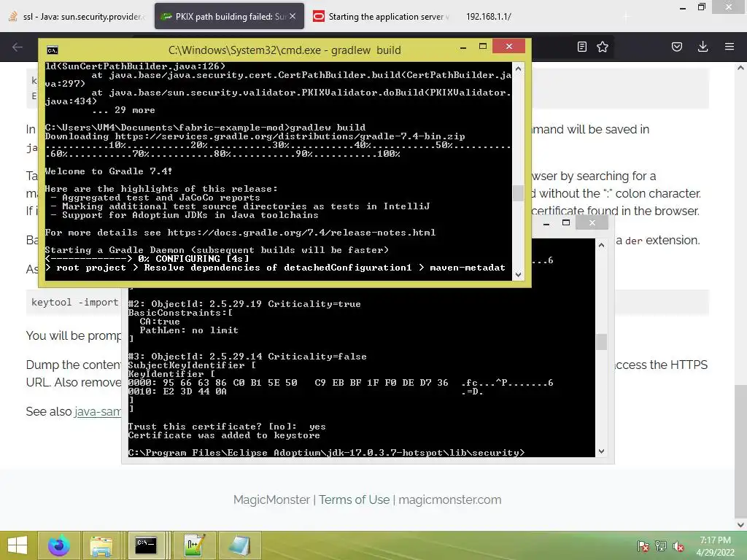Viewport: 747px width, 560px height.
Task: Click the jdk-17.0.3.7-hotspot lib security prompt line
Action: click(x=326, y=452)
